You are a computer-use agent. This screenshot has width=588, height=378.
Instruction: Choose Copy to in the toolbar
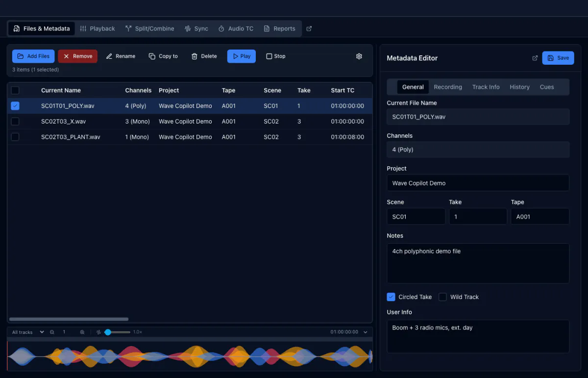click(x=163, y=56)
